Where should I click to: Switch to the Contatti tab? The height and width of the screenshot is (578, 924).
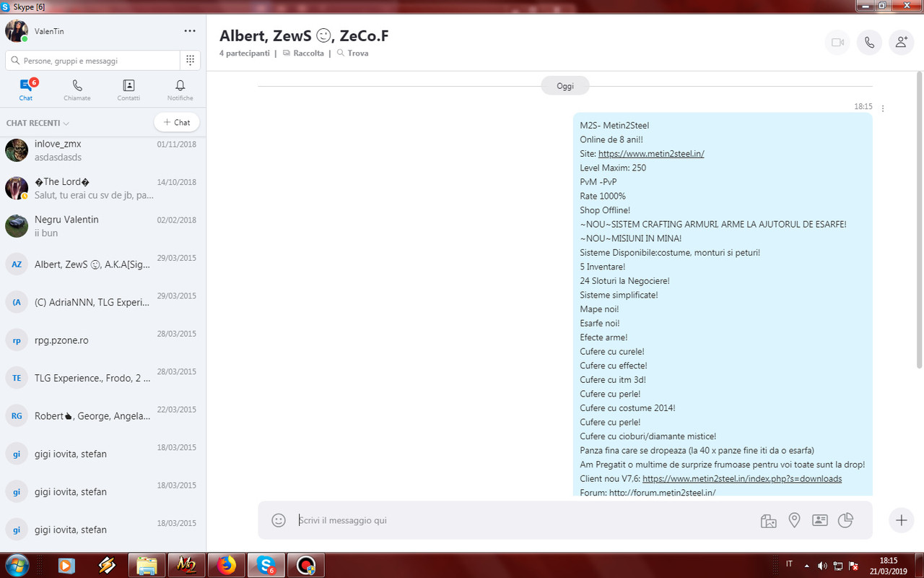click(x=128, y=90)
